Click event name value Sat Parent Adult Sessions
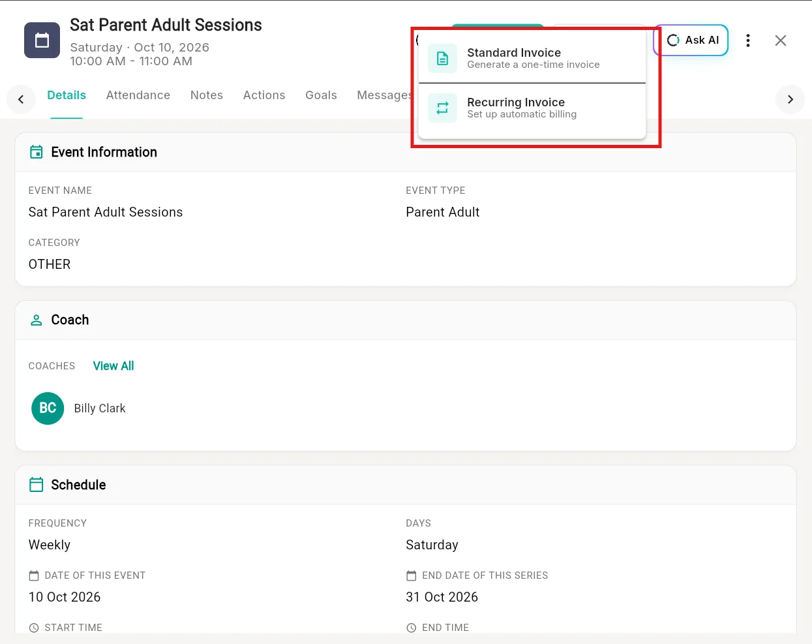This screenshot has width=812, height=644. tap(106, 212)
